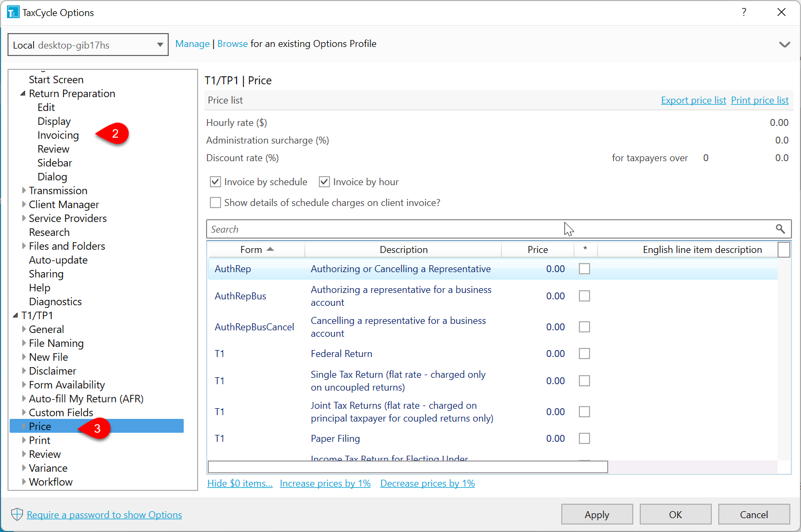801x532 pixels.
Task: Click the horizontal scrollbar of price table
Action: coord(407,467)
